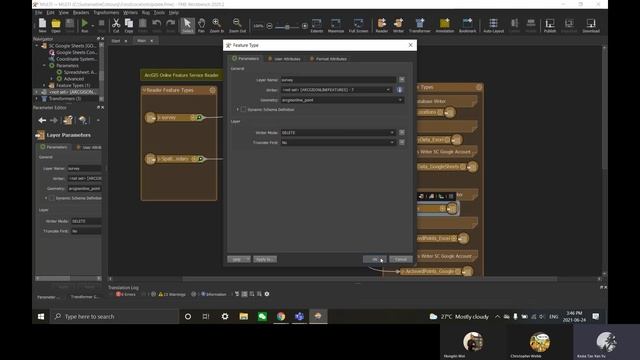This screenshot has height=360, width=640.
Task: Toggle Warnings filter in Translation Log
Action: (172, 294)
